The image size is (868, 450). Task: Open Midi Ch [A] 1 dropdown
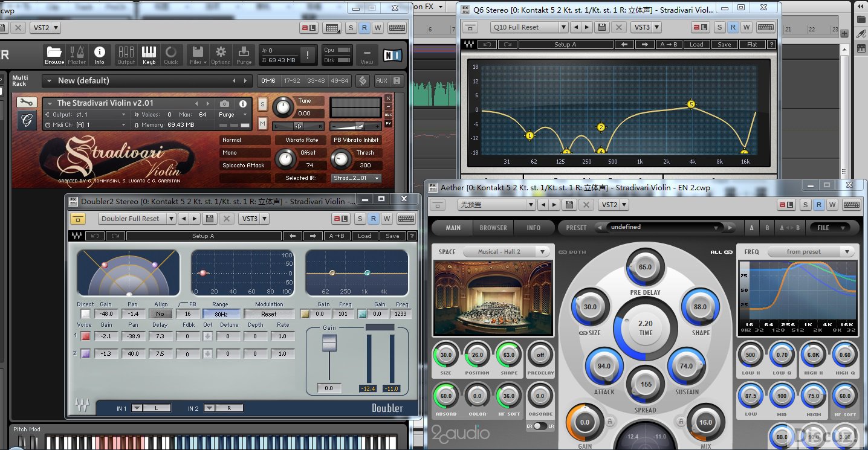point(85,125)
